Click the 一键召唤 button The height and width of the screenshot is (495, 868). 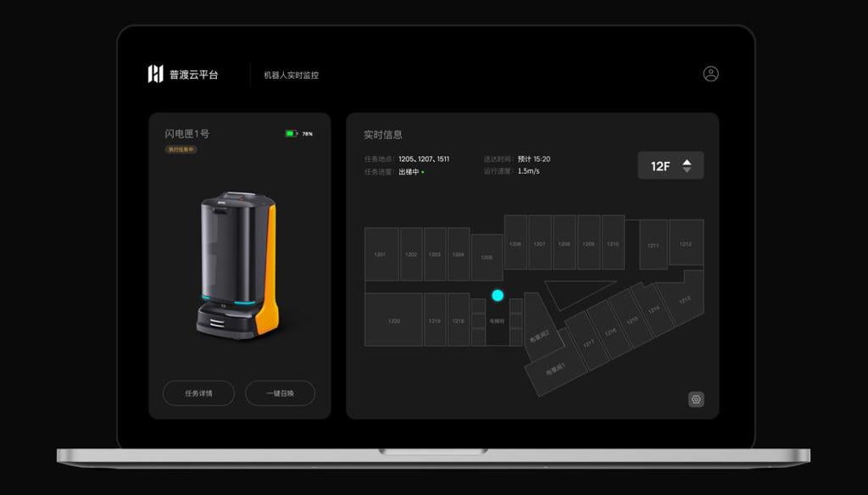[280, 393]
